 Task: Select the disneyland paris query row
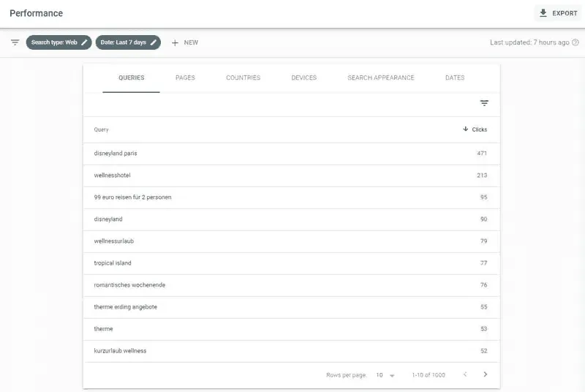pos(116,154)
